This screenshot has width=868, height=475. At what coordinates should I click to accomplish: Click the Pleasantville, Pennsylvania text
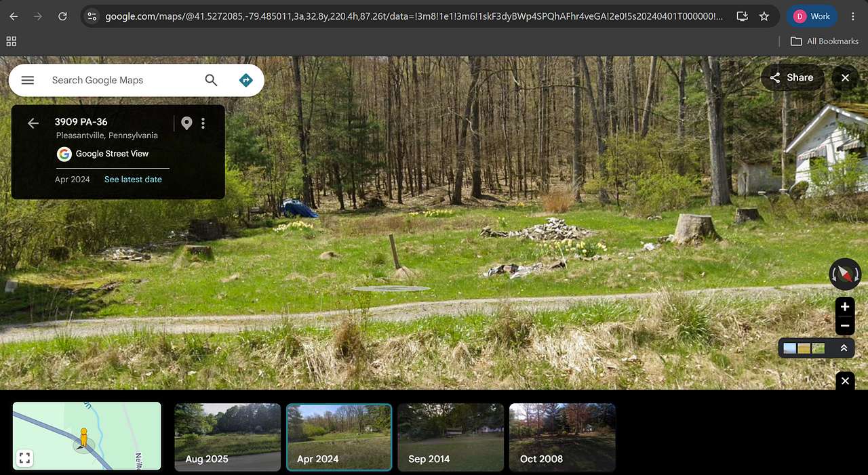pos(107,136)
